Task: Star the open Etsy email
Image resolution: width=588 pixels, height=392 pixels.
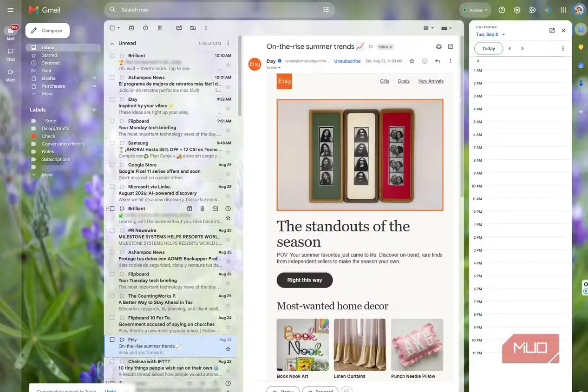Action: pos(412,61)
